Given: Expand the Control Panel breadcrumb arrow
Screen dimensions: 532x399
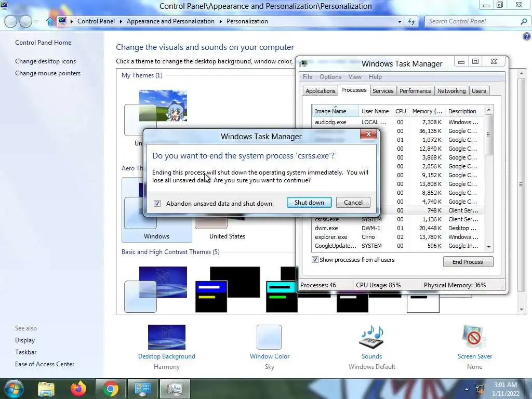Looking at the screenshot, I should 121,21.
